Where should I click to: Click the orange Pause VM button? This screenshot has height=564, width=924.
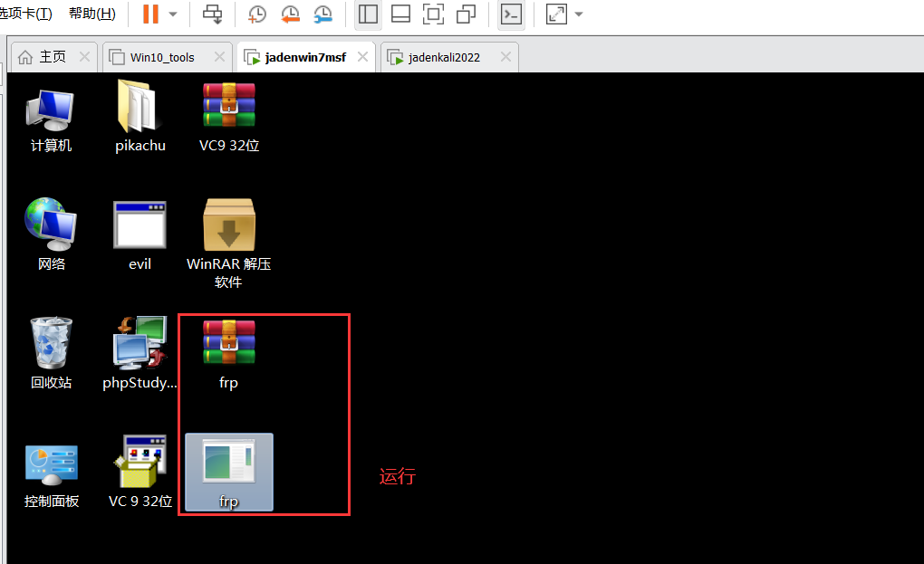coord(150,14)
